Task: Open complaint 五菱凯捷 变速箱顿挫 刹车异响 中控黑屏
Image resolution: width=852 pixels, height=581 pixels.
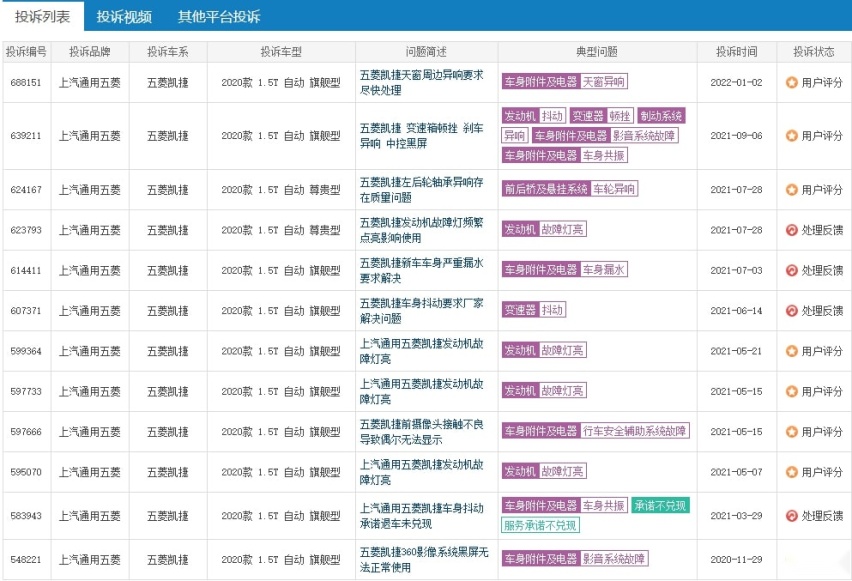Action: 421,136
